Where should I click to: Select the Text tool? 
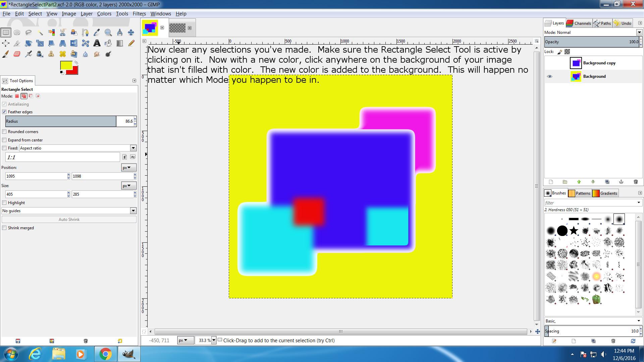97,43
